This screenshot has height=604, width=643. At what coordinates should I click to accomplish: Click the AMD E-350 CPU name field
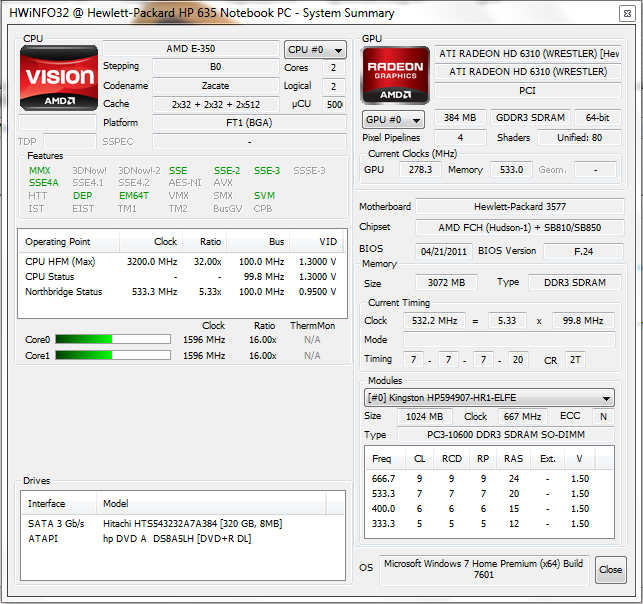point(191,49)
